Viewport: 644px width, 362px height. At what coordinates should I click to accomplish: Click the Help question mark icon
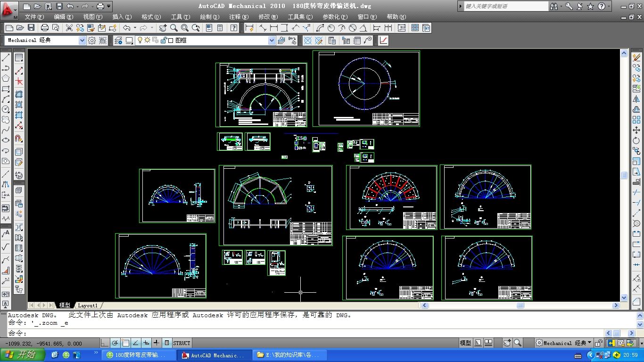233,28
